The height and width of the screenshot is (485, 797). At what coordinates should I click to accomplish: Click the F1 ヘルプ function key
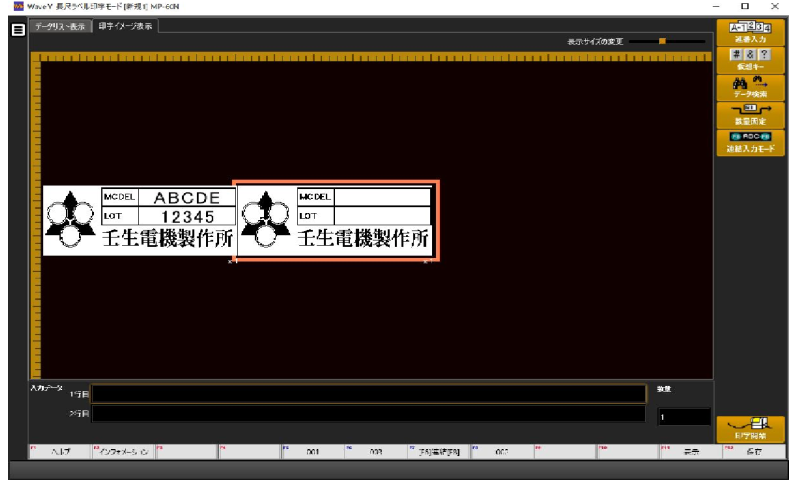[60, 451]
